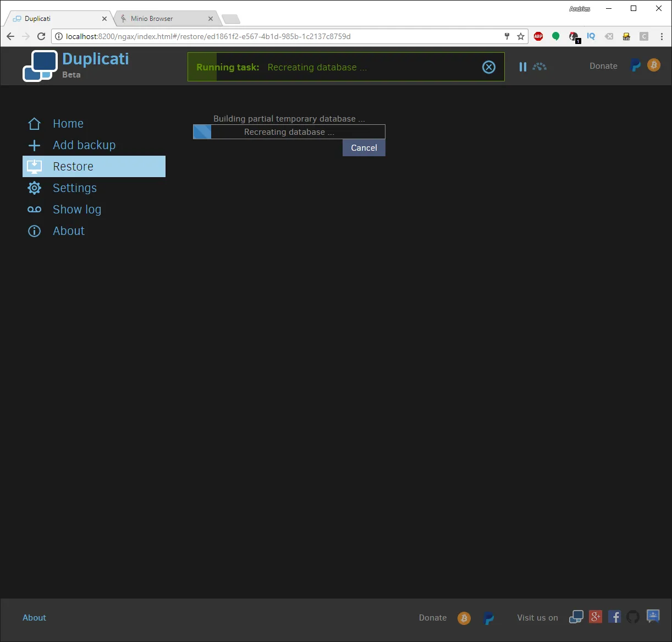Open About in sidebar menu
The height and width of the screenshot is (642, 672).
pos(94,231)
